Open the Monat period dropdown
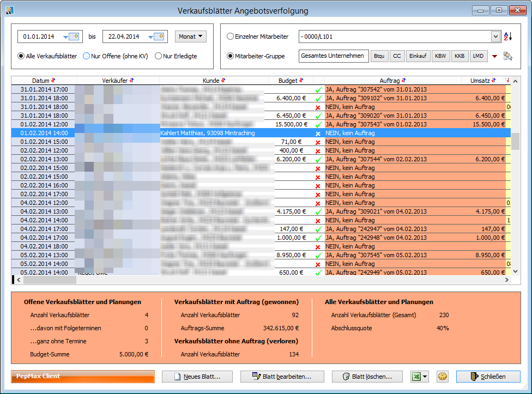Viewport: 532px width, 394px height. point(191,37)
